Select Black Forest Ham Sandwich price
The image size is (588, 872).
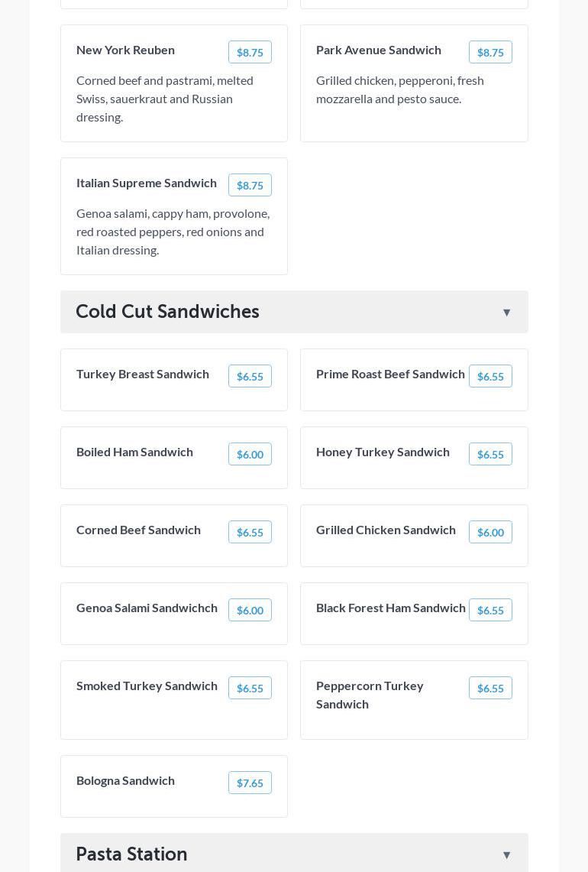click(490, 611)
